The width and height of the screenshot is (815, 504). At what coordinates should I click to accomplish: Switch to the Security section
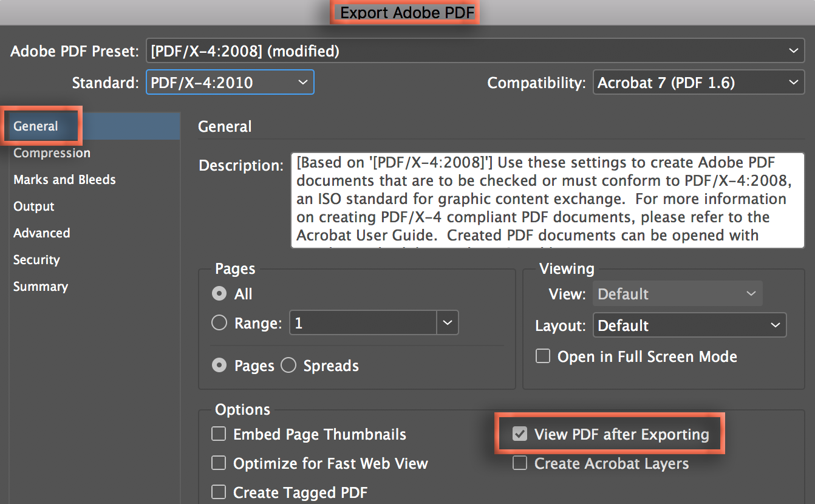(36, 260)
